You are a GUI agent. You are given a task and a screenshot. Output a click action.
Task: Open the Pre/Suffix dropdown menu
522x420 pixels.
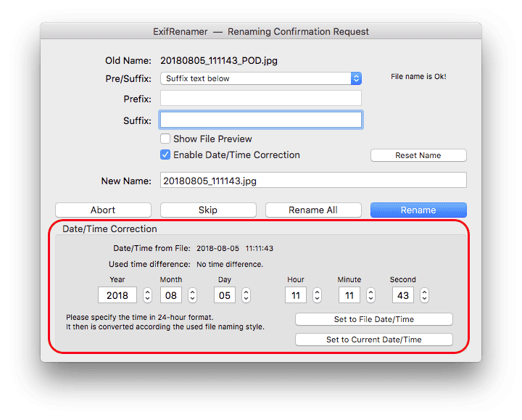point(261,78)
